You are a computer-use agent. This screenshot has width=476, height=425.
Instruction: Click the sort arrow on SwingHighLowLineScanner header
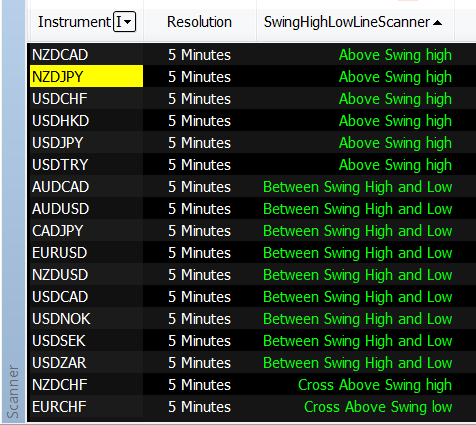(437, 23)
